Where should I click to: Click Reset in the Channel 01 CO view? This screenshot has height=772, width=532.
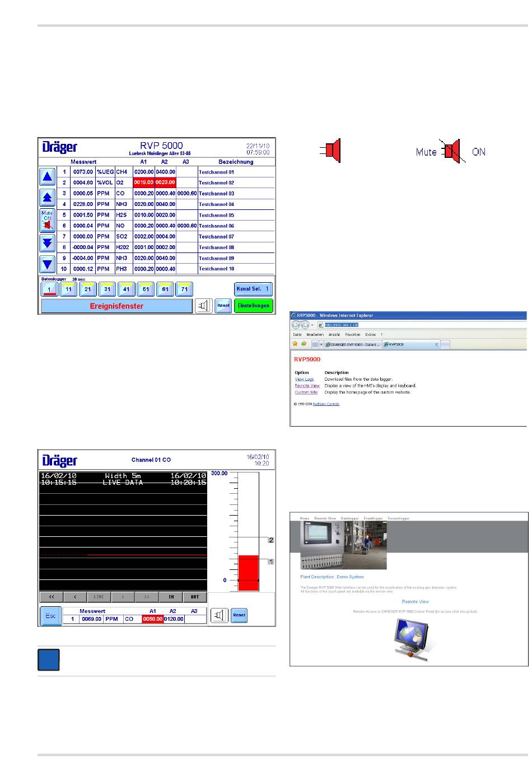[x=239, y=615]
